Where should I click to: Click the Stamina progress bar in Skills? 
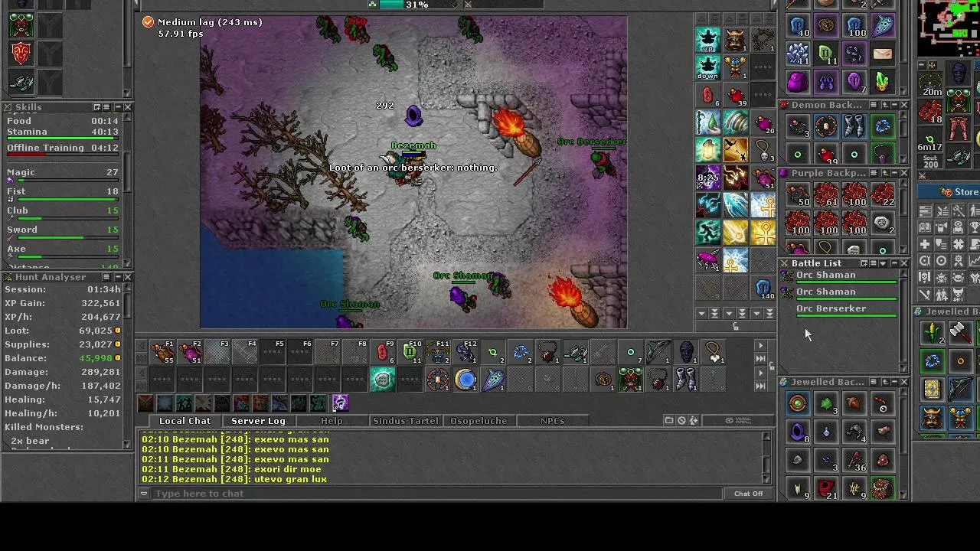pyautogui.click(x=62, y=139)
